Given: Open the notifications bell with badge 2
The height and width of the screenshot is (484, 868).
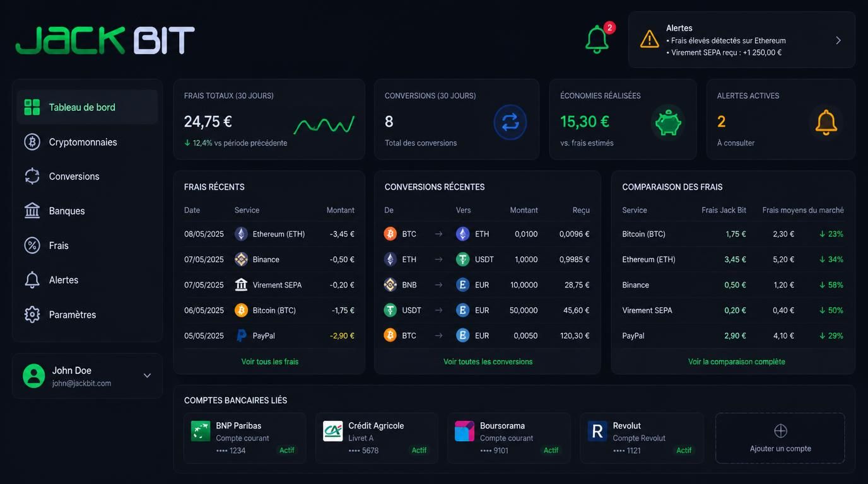Looking at the screenshot, I should coord(597,40).
